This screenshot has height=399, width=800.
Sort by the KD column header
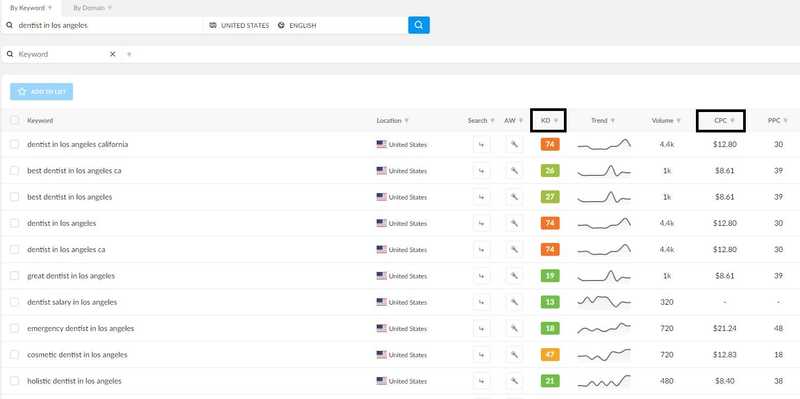[548, 120]
